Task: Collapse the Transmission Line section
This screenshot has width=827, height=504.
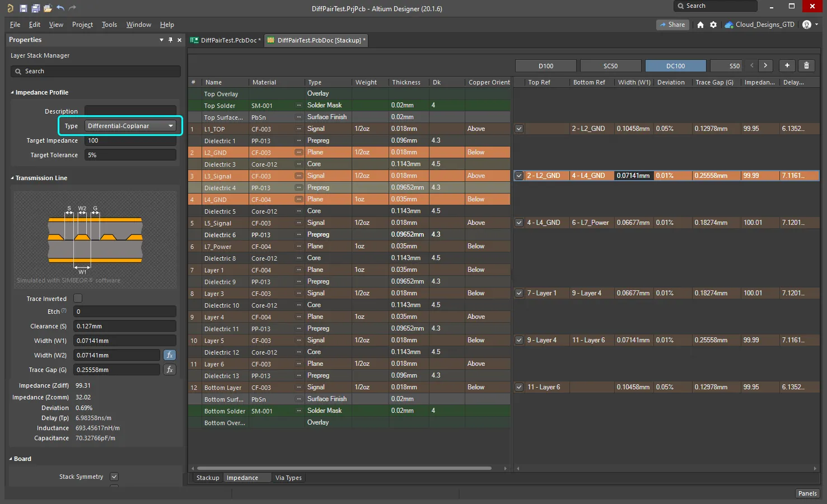Action: 12,178
